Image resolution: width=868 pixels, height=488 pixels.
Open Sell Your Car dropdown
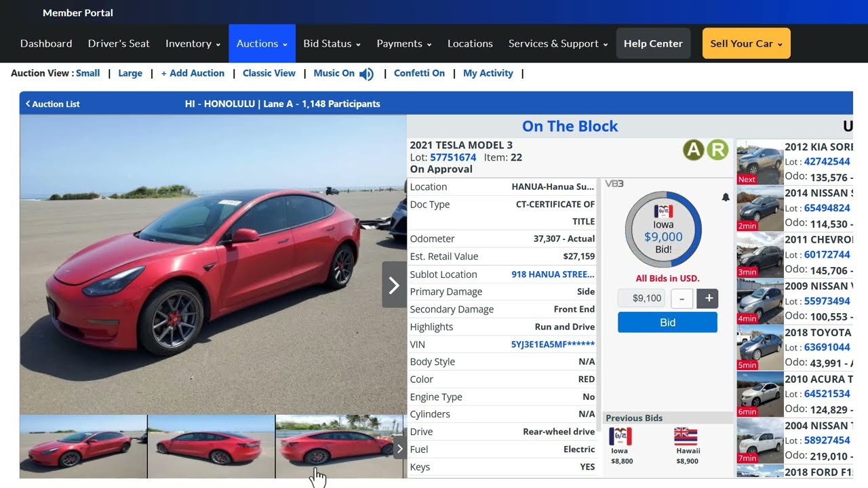(746, 43)
